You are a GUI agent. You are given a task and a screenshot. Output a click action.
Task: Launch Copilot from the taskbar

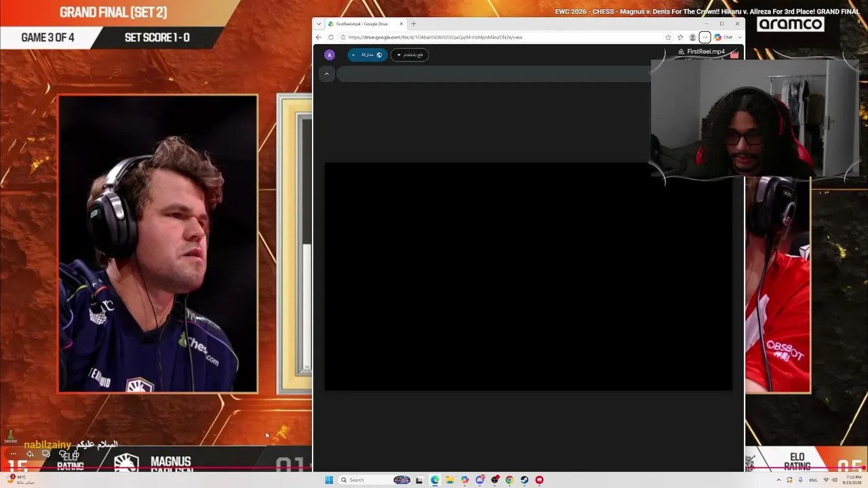coord(465,480)
